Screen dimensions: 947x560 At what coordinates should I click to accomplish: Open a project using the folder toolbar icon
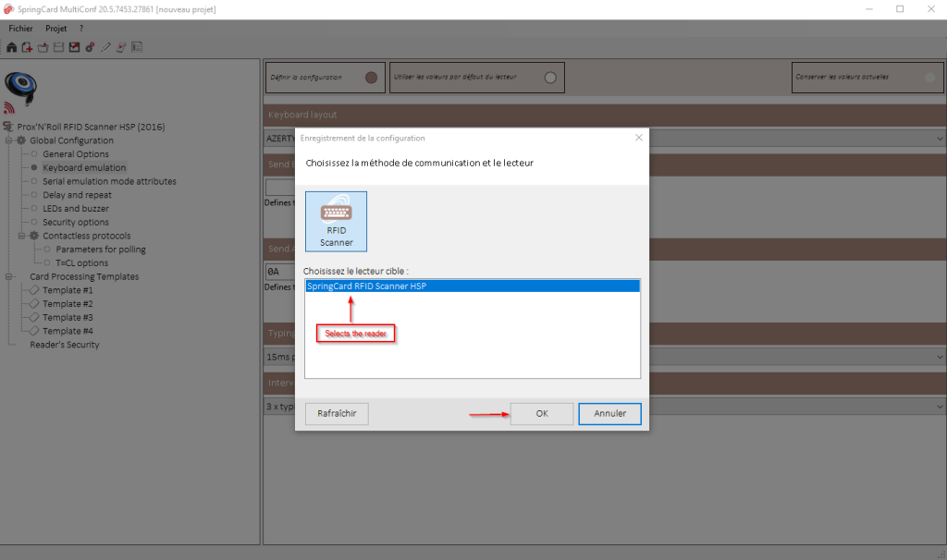pos(43,47)
